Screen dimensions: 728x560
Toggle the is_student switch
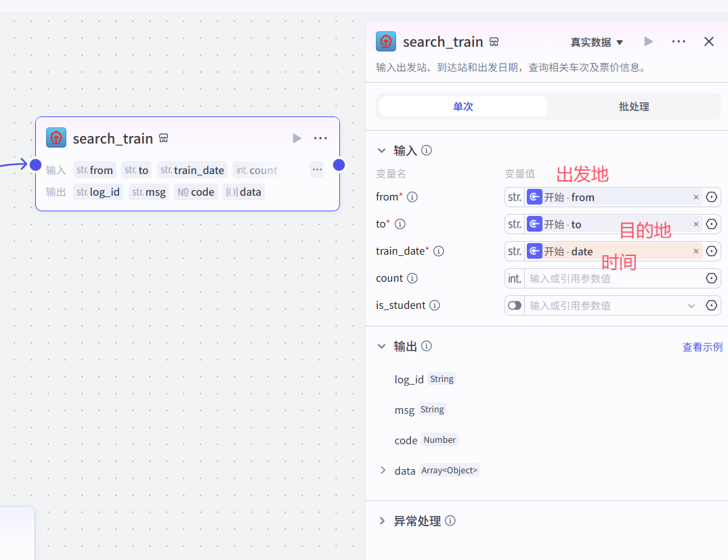click(515, 305)
